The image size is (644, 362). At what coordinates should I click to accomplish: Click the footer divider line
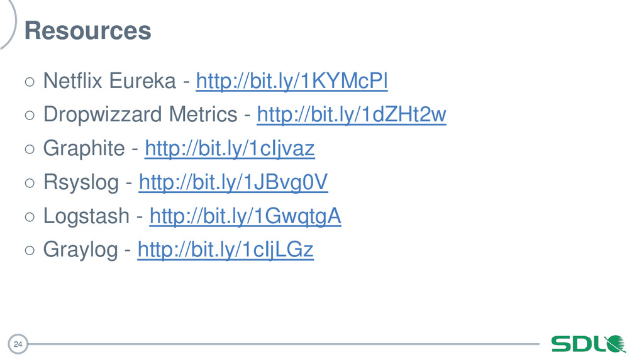pos(284,344)
